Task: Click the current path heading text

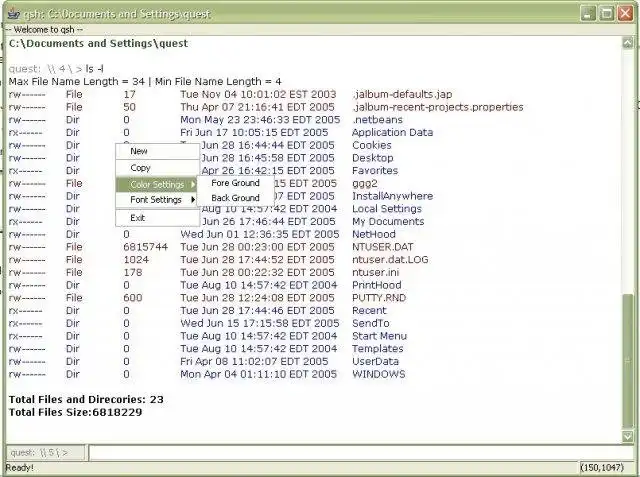Action: 98,43
